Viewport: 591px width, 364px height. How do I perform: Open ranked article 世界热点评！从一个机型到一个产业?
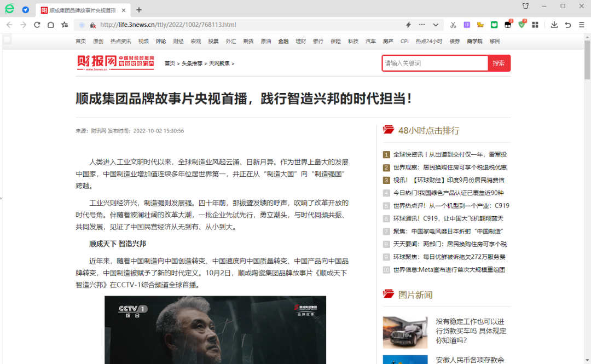tap(451, 206)
